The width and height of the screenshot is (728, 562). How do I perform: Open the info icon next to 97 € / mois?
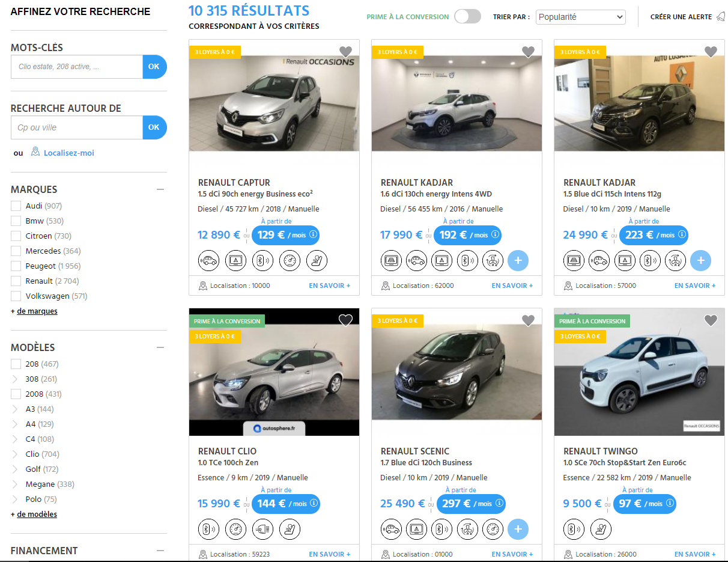(x=670, y=504)
